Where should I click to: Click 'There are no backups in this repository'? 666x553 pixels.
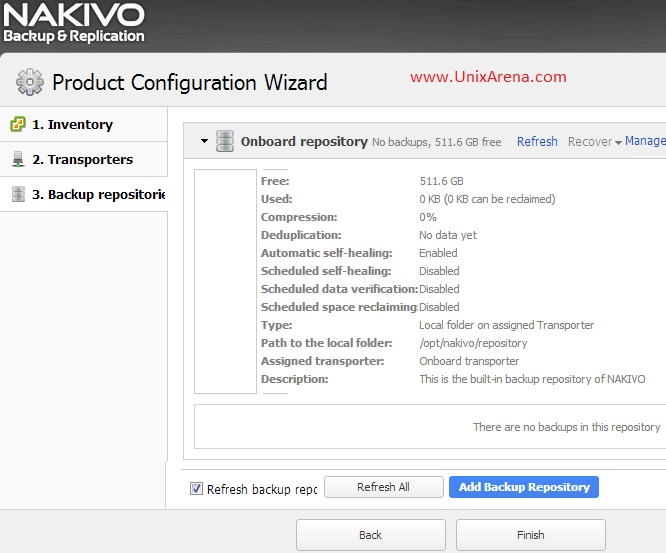[567, 427]
